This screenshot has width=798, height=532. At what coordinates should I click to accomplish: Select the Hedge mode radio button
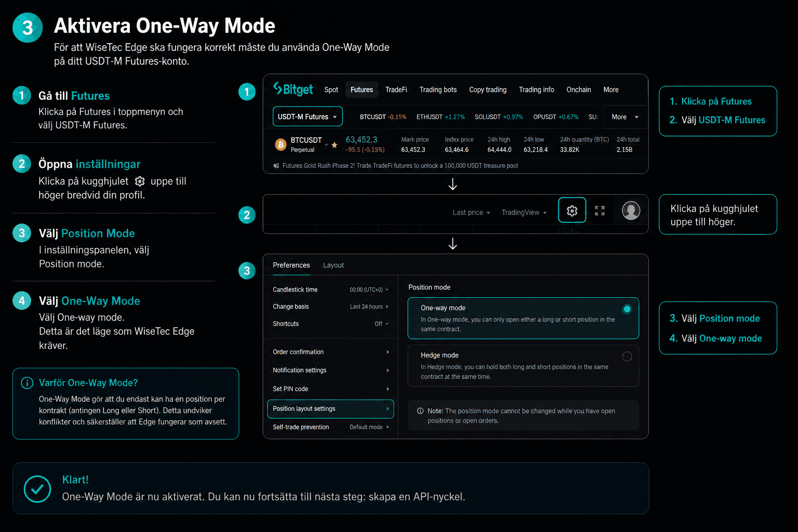pyautogui.click(x=627, y=356)
